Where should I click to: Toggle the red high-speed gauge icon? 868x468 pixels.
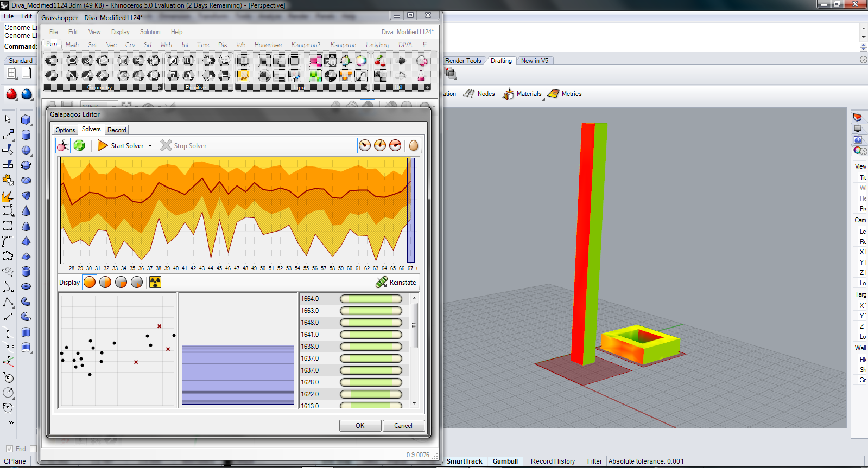(395, 145)
